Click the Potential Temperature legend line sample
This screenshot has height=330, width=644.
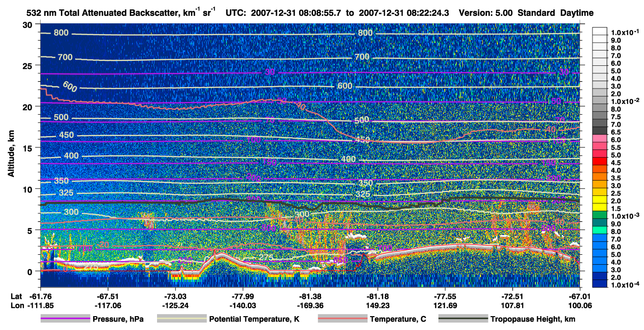(181, 319)
